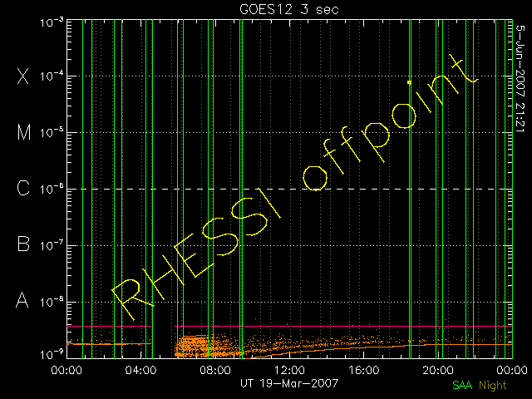The height and width of the screenshot is (399, 532).
Task: Click the flare class letter 'B'
Action: tap(23, 244)
